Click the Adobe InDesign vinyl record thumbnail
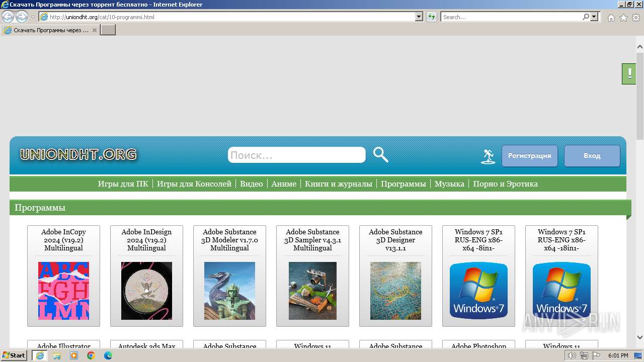 (x=146, y=291)
